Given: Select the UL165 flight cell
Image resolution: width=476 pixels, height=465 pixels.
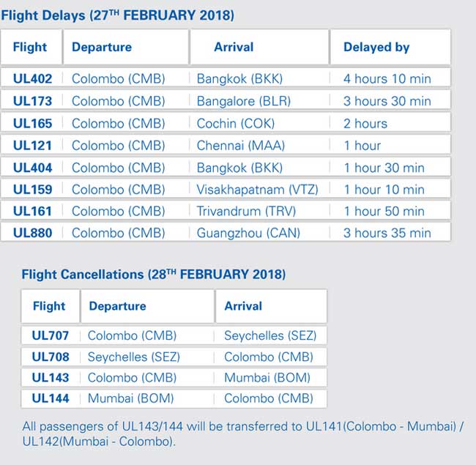Looking at the screenshot, I should [32, 123].
